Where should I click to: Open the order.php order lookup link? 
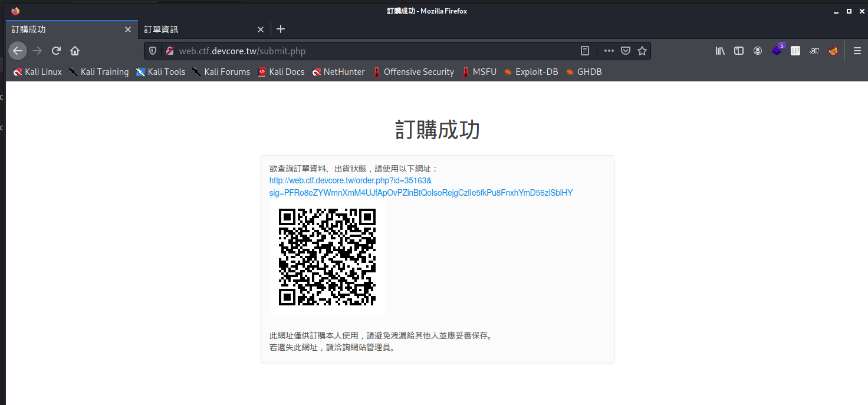420,187
